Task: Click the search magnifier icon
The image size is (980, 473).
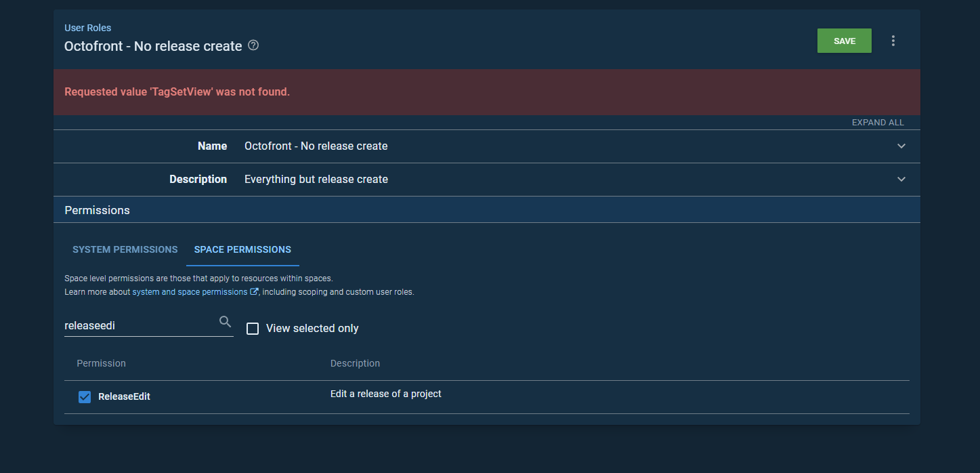Action: tap(225, 321)
